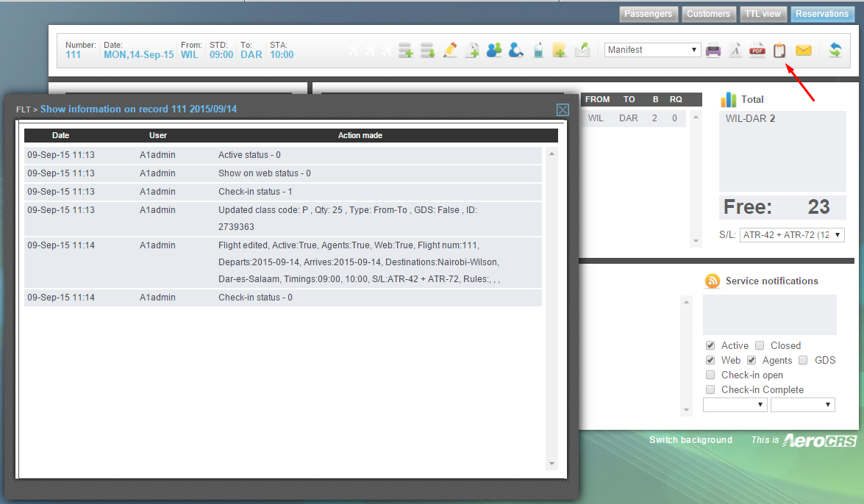Click the 'WIL-DAR 2' total entry
The image size is (864, 504).
(750, 118)
